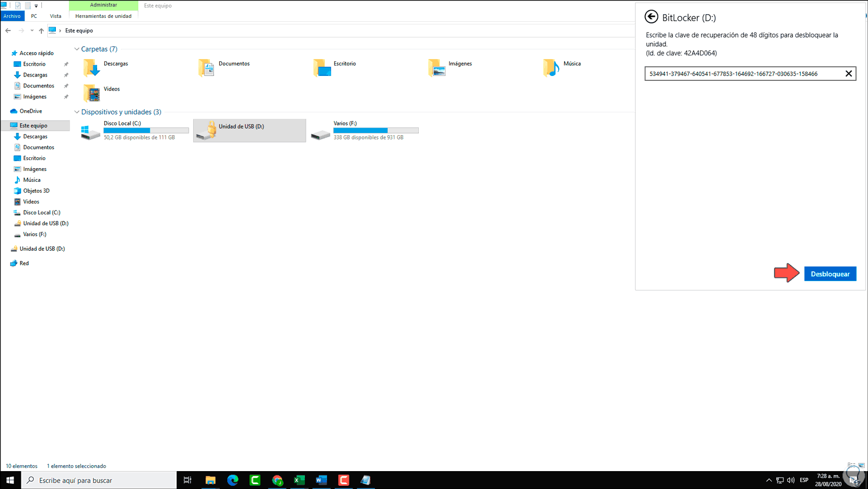The width and height of the screenshot is (868, 489).
Task: Clear the recovery key with the X
Action: [848, 74]
